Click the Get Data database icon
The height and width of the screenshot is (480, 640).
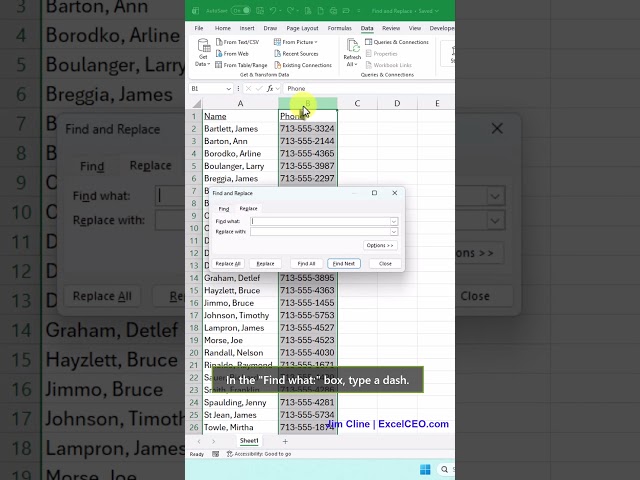203,45
